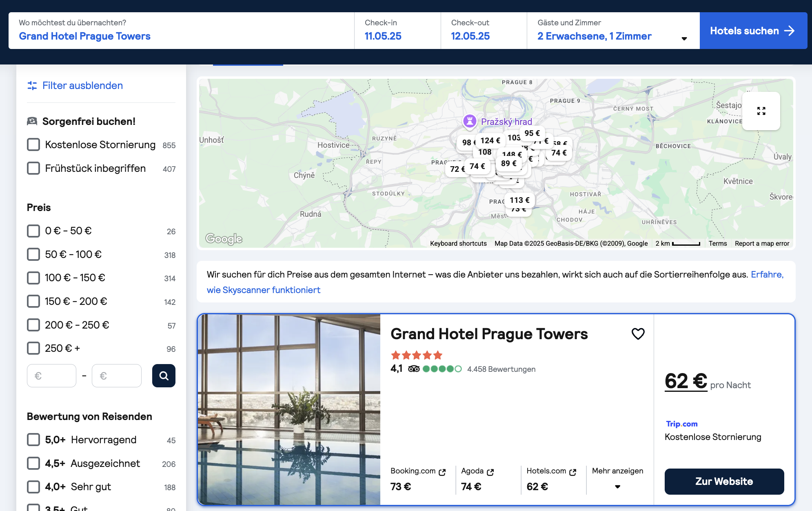
Task: Click the price range search magnifier button
Action: coord(164,375)
